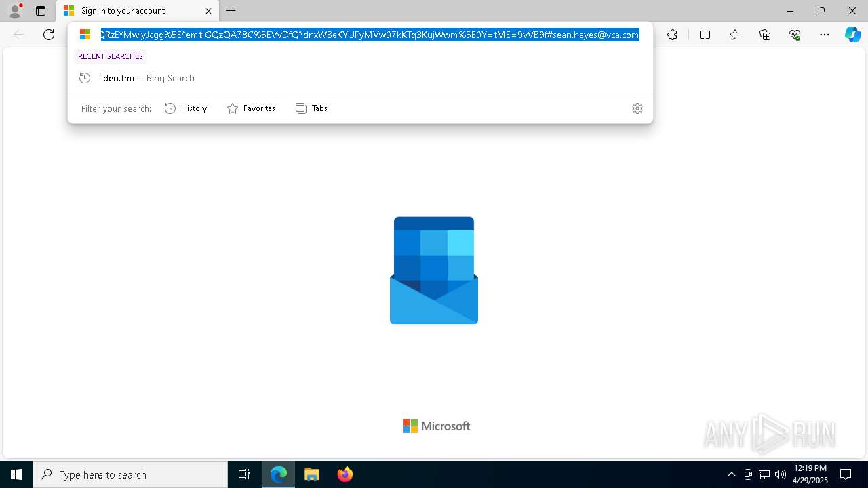868x488 pixels.
Task: Open the Windows Start menu
Action: (x=16, y=474)
